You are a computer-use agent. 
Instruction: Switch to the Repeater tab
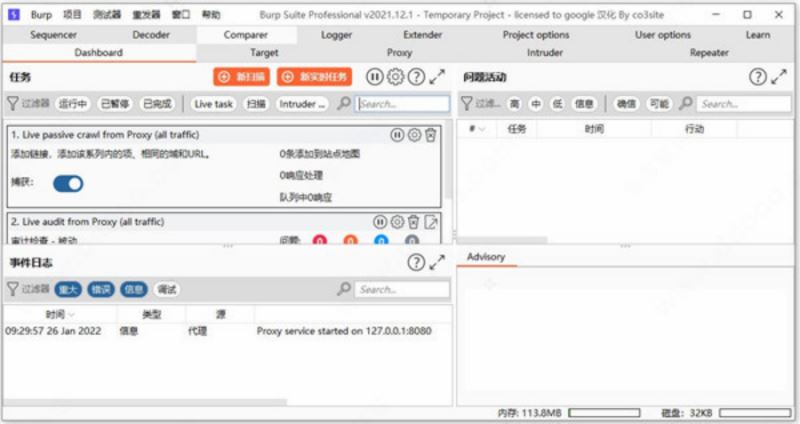tap(709, 53)
